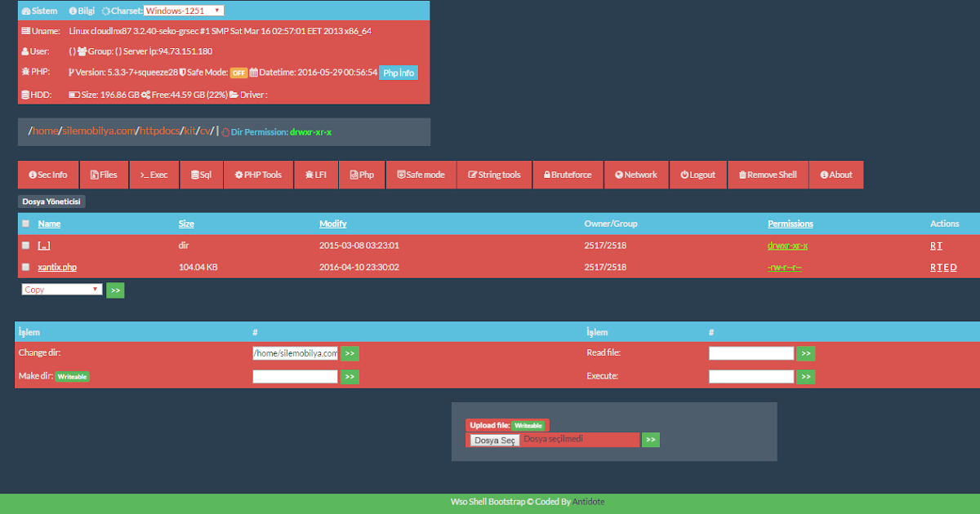Open the Exec command tab
Image resolution: width=980 pixels, height=514 pixels.
coord(154,174)
